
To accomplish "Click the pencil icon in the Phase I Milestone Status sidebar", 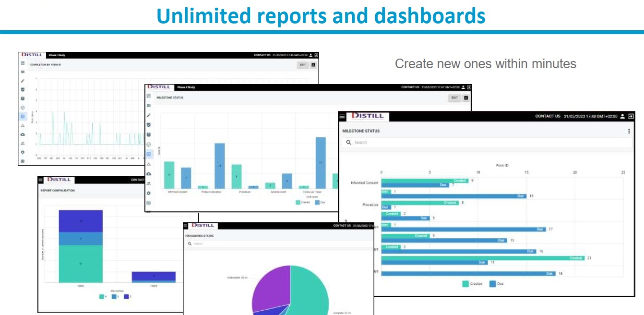I will pos(149,115).
